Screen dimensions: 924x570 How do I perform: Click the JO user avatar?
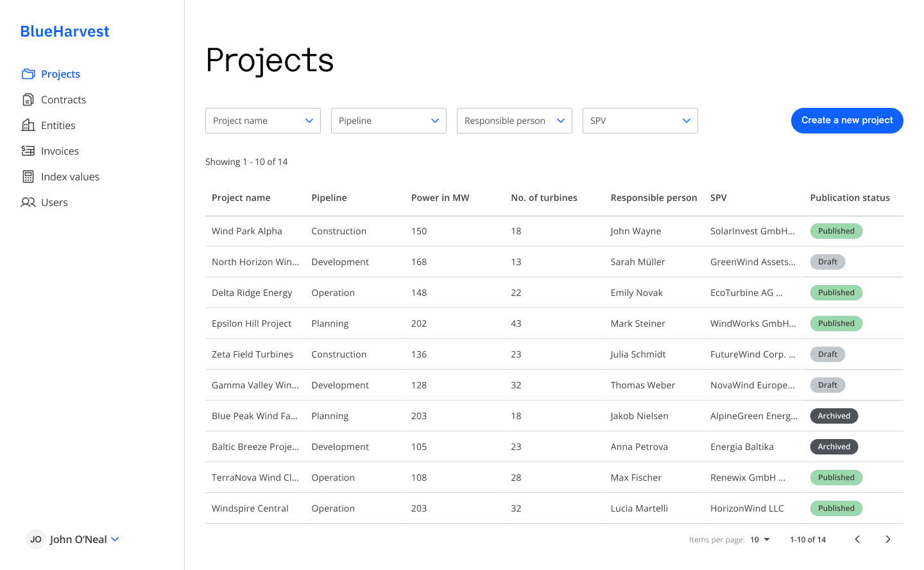click(x=36, y=539)
